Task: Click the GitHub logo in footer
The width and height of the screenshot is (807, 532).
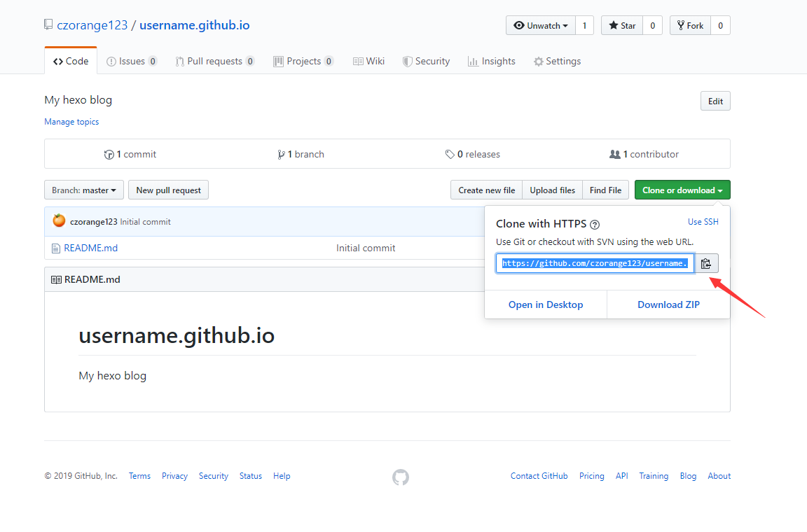Action: [x=401, y=477]
